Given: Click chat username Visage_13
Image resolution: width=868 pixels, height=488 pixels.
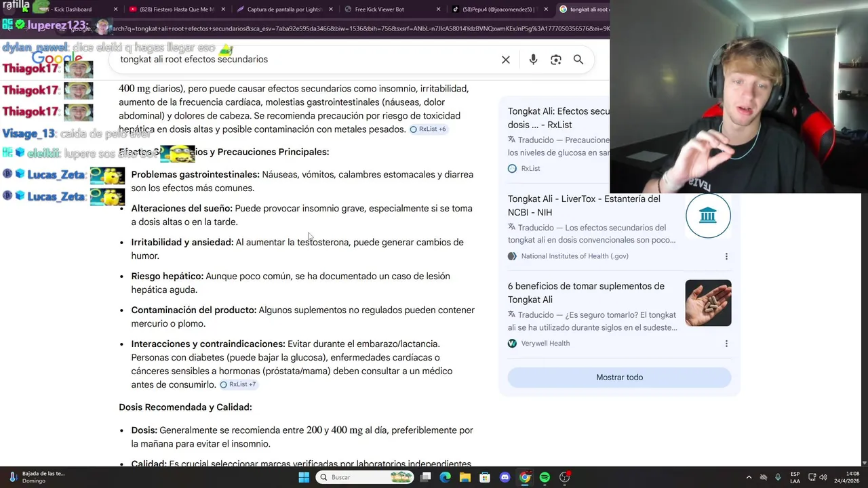Looking at the screenshot, I should (x=28, y=134).
